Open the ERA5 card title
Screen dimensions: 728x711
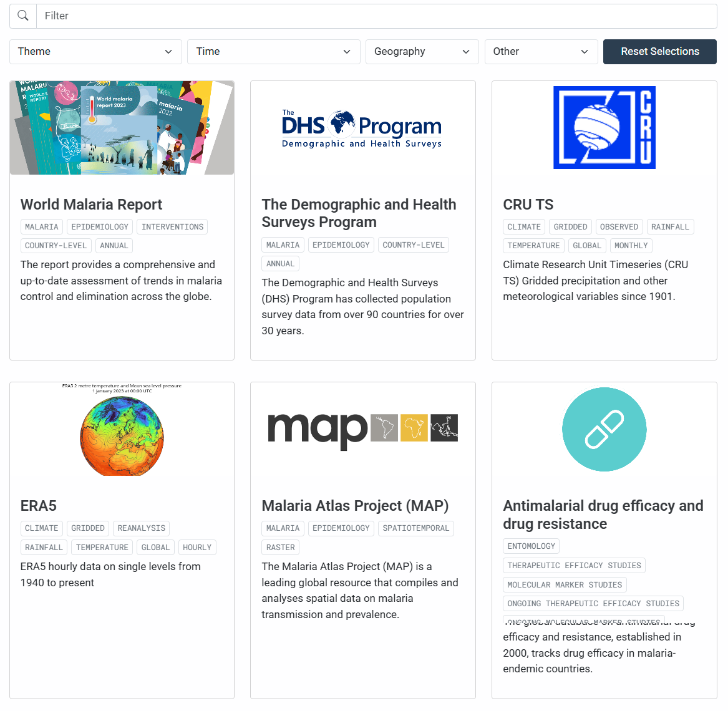(x=39, y=506)
